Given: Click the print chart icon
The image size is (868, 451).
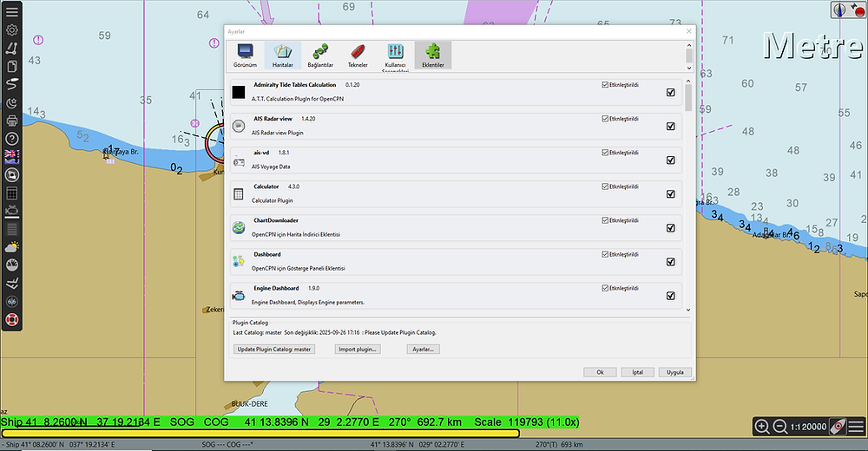Looking at the screenshot, I should point(11,121).
